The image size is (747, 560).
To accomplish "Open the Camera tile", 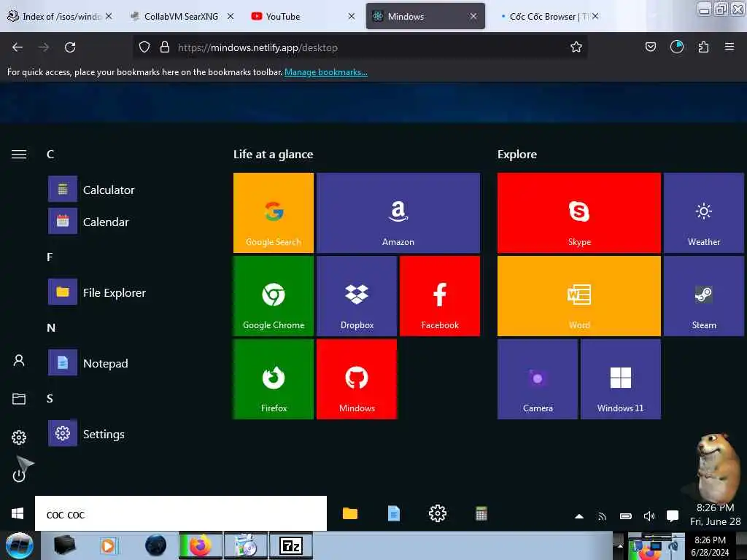I will click(538, 379).
